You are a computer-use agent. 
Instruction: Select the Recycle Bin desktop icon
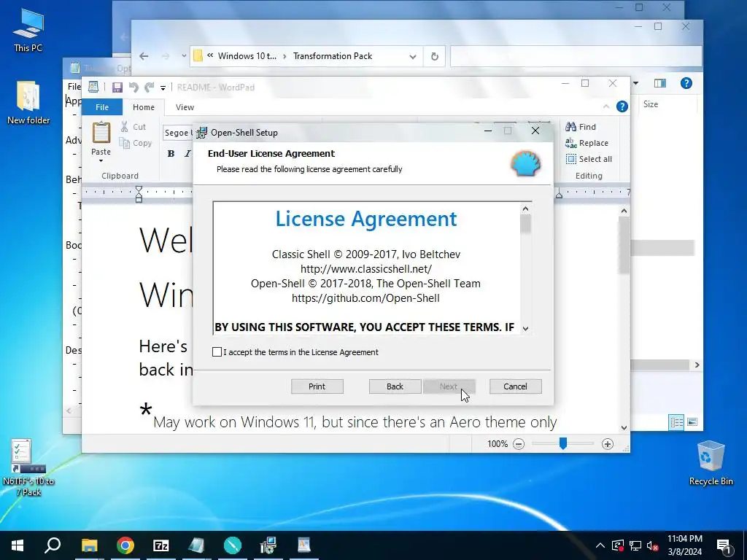[x=711, y=463]
